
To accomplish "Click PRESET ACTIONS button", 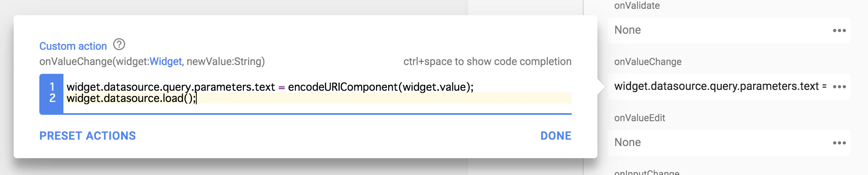I will pos(88,136).
